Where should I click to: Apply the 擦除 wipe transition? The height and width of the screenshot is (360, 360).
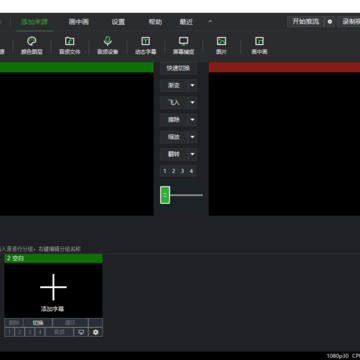tap(174, 120)
